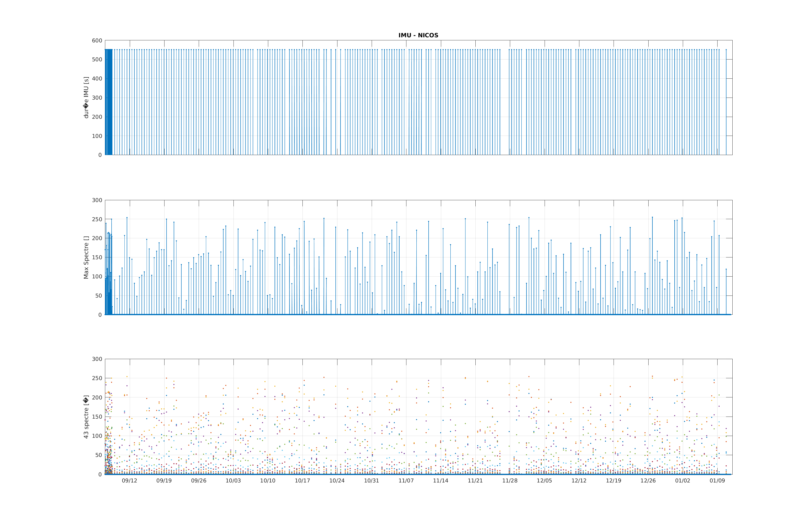Click the 11/14 date tick label
Image resolution: width=809 pixels, height=532 pixels.
click(x=441, y=481)
